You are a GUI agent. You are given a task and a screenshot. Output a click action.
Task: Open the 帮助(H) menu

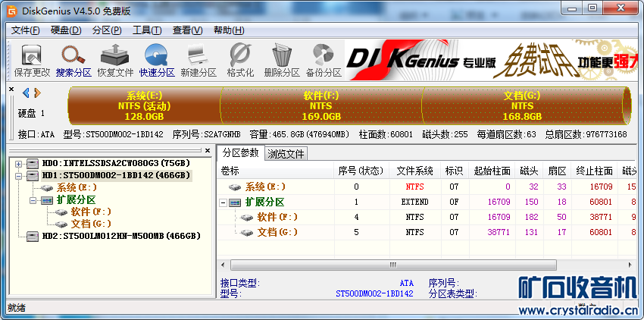pos(229,30)
